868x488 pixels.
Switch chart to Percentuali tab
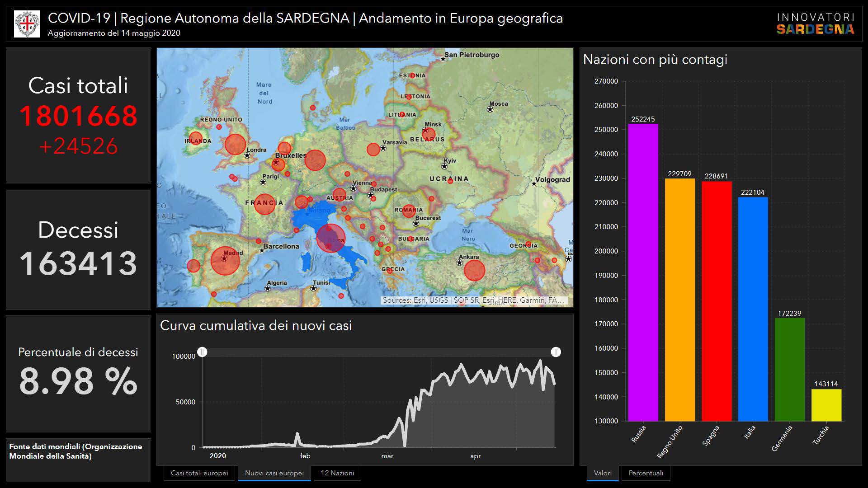pos(646,473)
